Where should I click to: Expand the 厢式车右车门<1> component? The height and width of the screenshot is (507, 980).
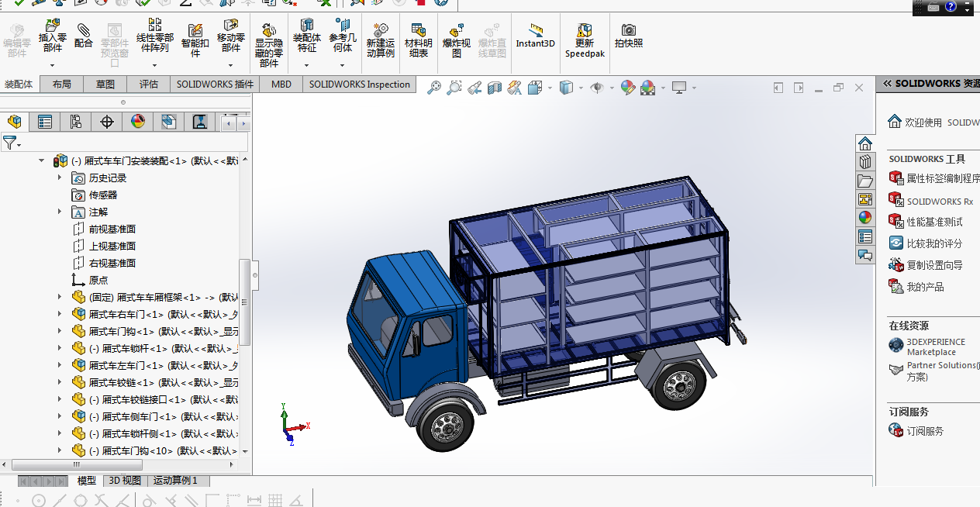click(60, 314)
